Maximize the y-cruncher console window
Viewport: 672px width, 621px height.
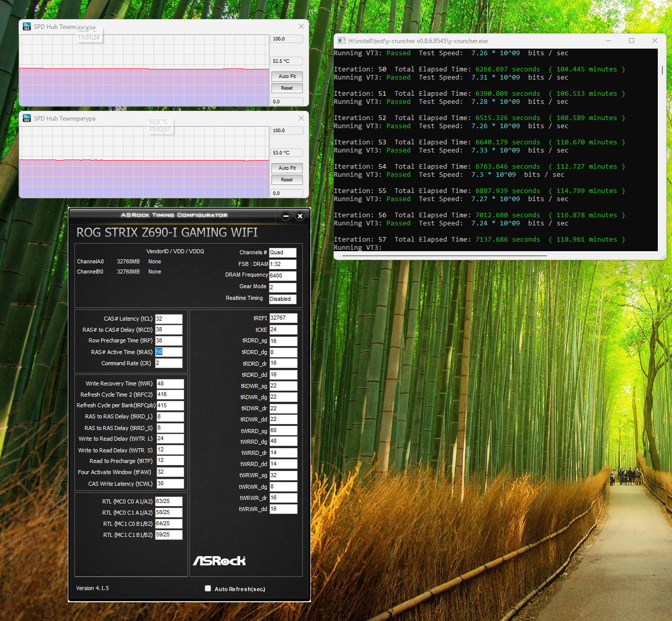[631, 41]
